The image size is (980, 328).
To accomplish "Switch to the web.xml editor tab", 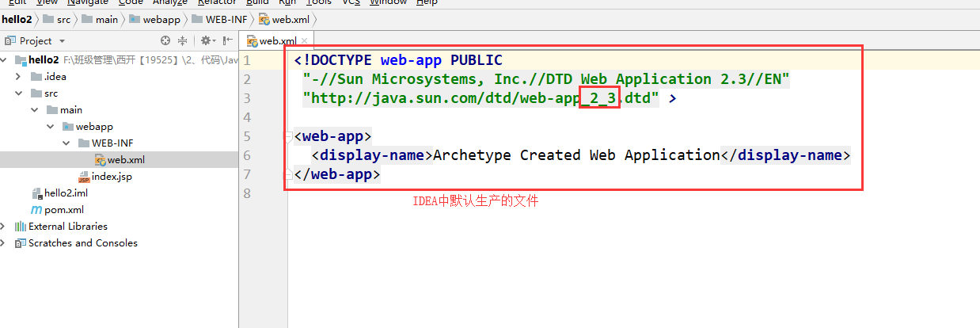I will [x=276, y=41].
